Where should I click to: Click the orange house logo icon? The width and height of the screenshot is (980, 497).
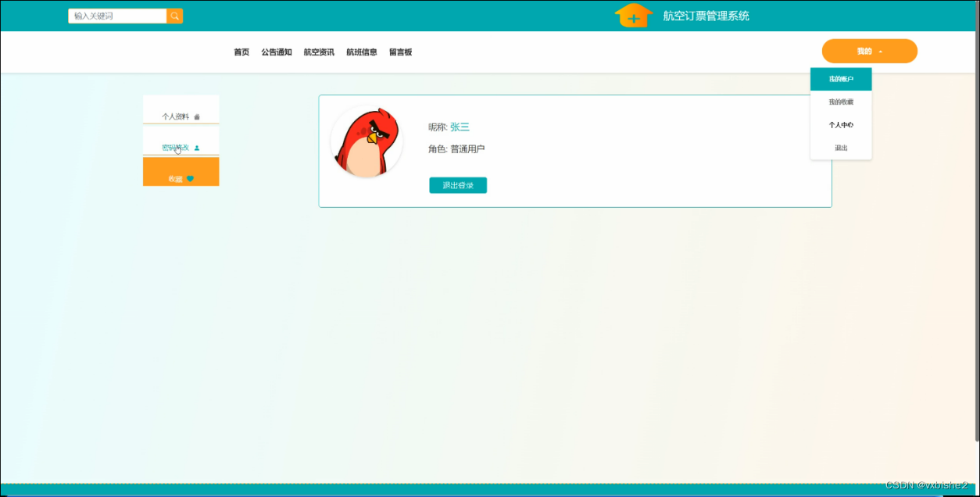pyautogui.click(x=634, y=15)
